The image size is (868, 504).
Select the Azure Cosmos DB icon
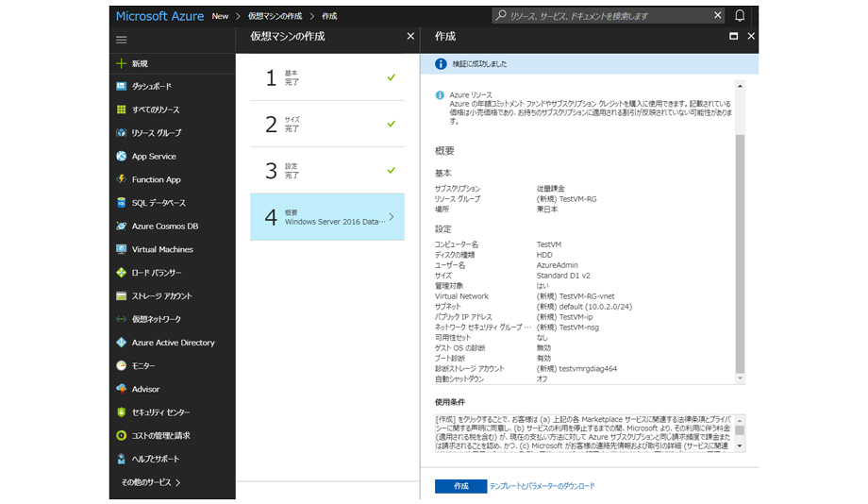(122, 227)
